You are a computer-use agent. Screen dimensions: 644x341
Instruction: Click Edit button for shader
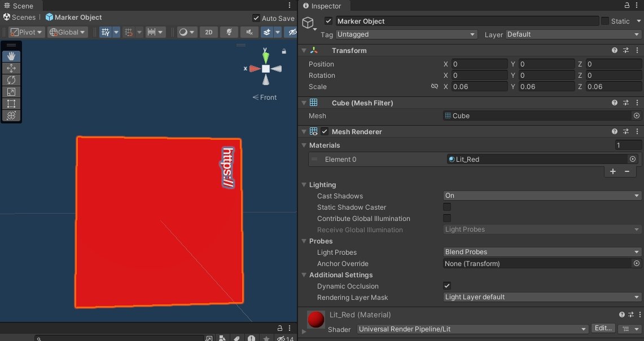(603, 328)
